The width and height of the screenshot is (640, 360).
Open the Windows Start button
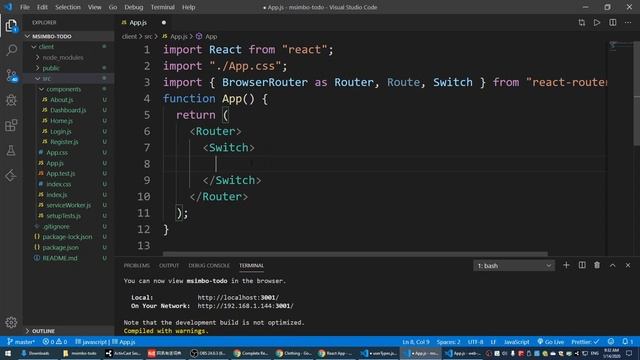tap(8, 353)
